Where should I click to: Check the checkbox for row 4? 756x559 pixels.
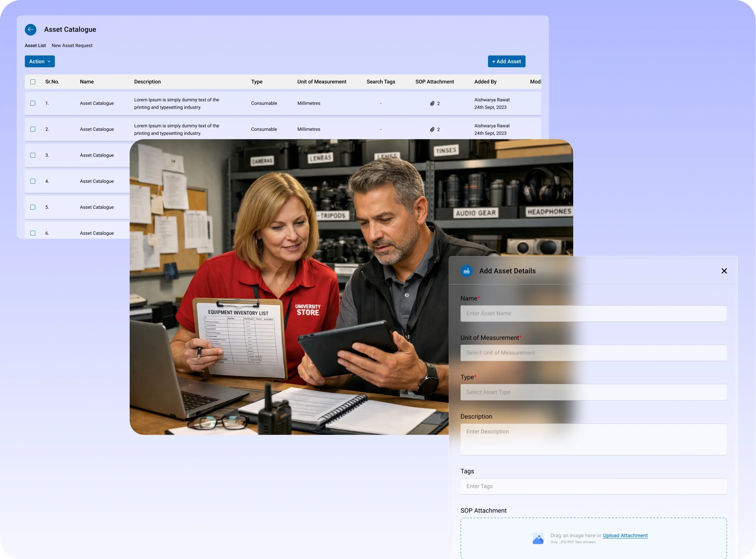33,181
